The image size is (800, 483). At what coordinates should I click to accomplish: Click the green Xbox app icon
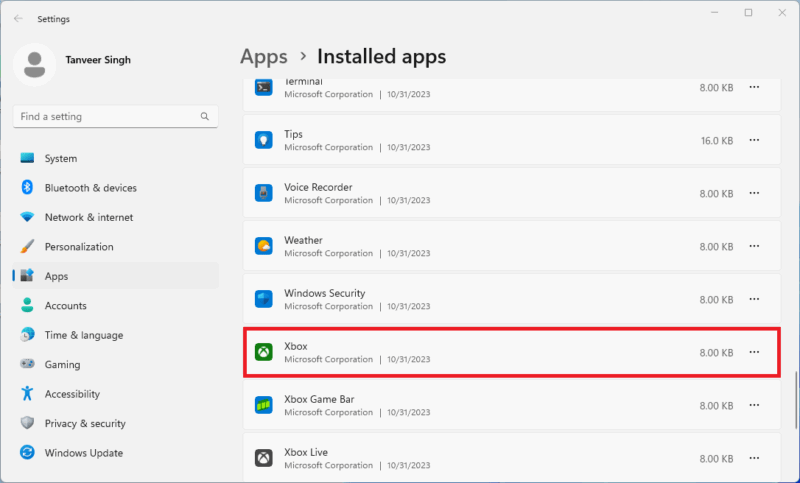pos(263,352)
